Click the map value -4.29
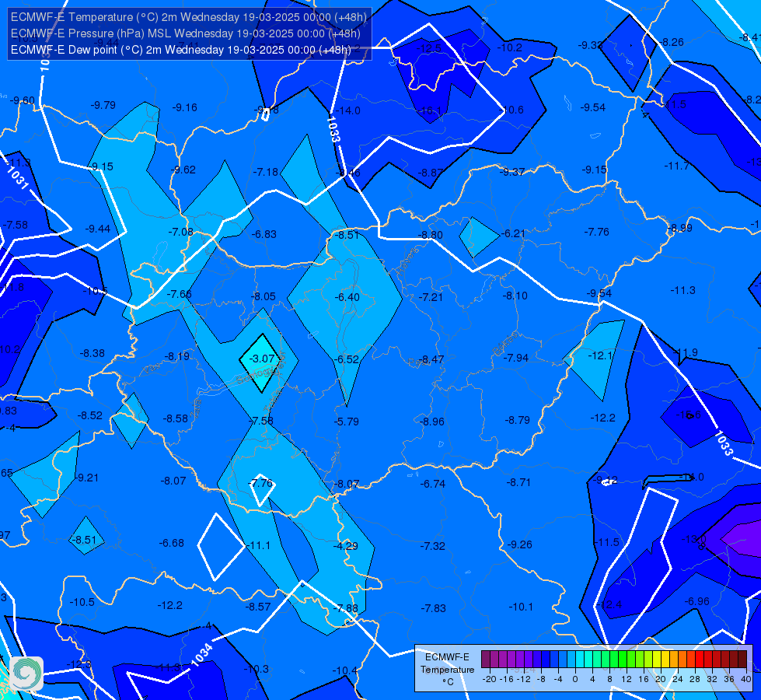Viewport: 761px width, 700px height. pos(346,546)
